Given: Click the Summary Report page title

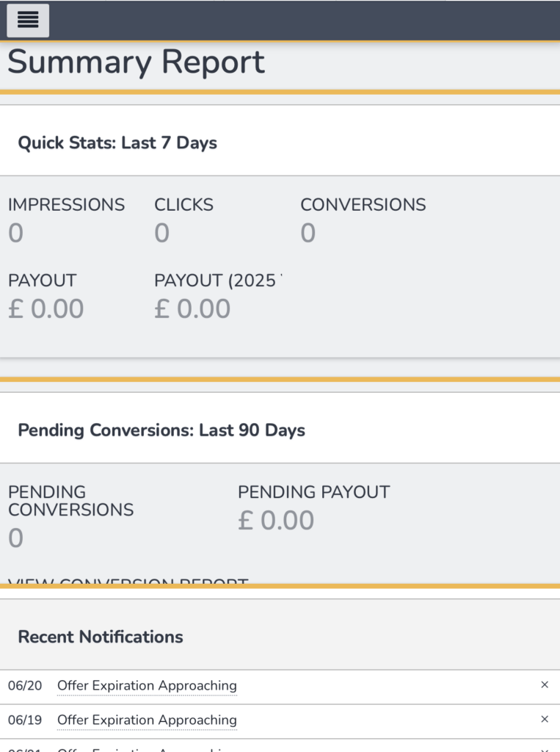Looking at the screenshot, I should (136, 62).
